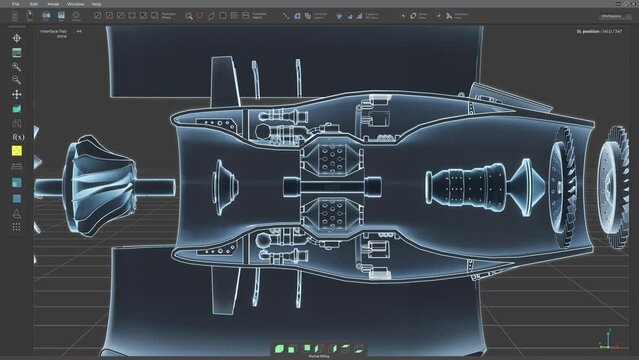Toggle the fifth checked box in toolbar
Screen dimensions: 639x360
[143, 15]
